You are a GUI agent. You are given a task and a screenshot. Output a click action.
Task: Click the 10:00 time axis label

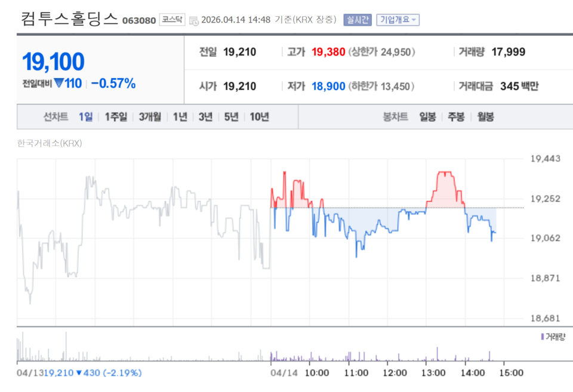point(317,373)
